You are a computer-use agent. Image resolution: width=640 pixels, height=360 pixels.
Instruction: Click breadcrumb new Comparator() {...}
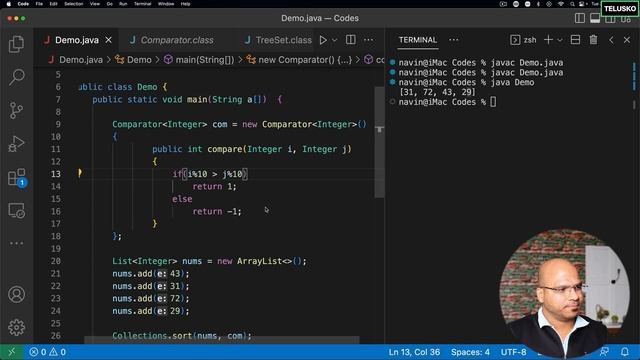click(x=300, y=60)
